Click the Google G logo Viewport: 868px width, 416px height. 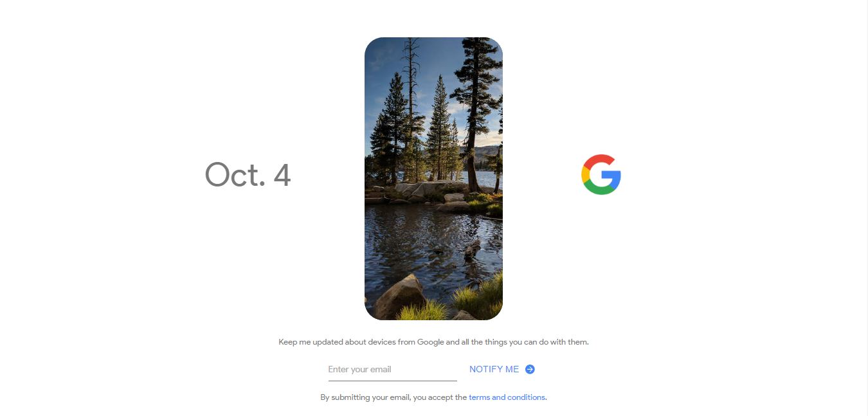pyautogui.click(x=601, y=174)
